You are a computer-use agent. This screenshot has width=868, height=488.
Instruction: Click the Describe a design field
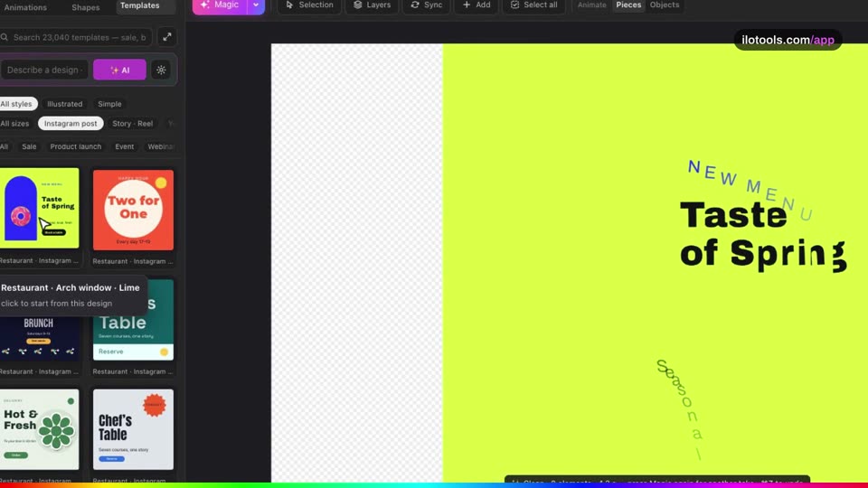[44, 70]
